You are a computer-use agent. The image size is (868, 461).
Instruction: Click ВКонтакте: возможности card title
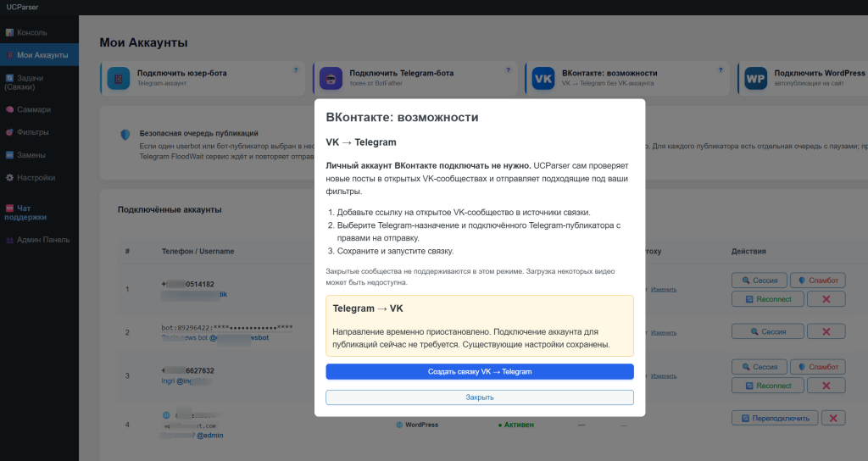609,73
